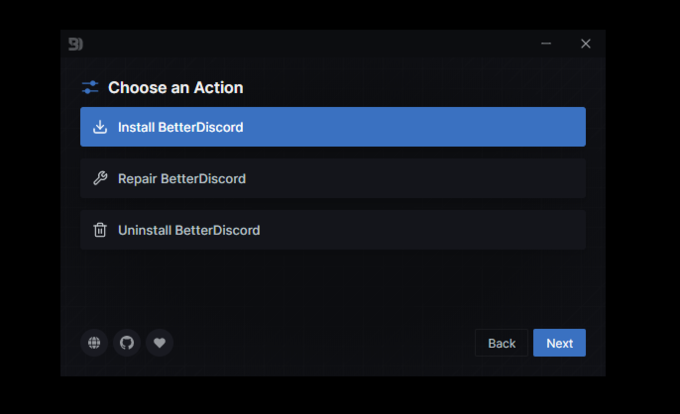Click the BetterDiscord logo in title bar

(x=75, y=44)
